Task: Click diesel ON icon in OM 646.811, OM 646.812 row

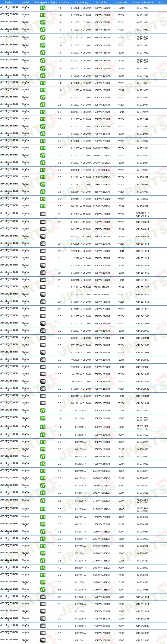Action: pyautogui.click(x=43, y=214)
